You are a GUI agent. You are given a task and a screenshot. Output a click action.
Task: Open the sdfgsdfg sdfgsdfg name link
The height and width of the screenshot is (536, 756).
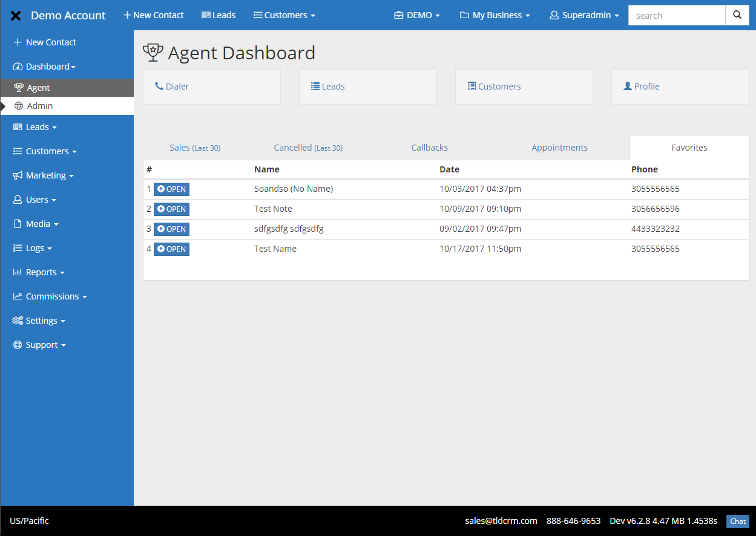(x=289, y=229)
